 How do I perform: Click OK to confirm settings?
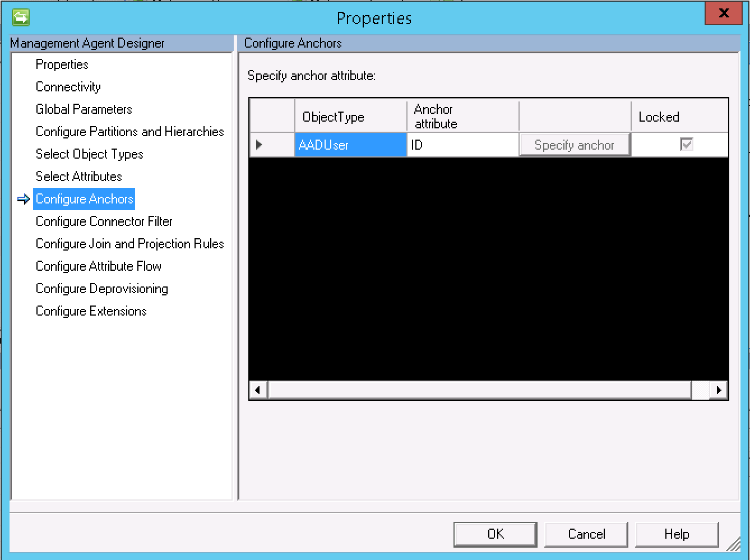(x=495, y=534)
